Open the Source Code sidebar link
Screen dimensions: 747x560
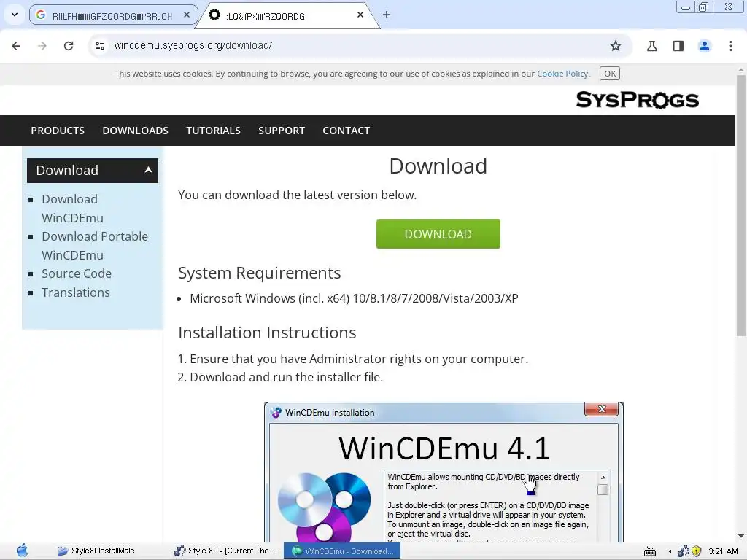pos(77,274)
